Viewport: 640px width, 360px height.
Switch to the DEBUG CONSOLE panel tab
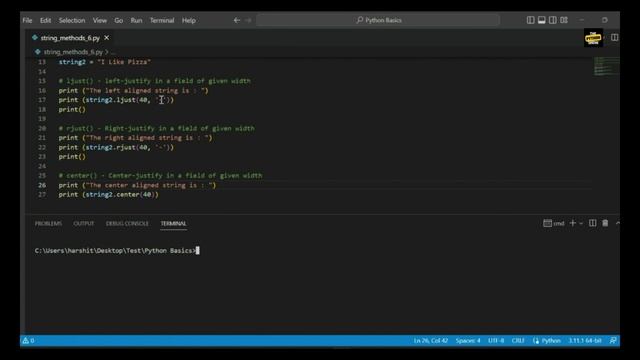tap(127, 224)
